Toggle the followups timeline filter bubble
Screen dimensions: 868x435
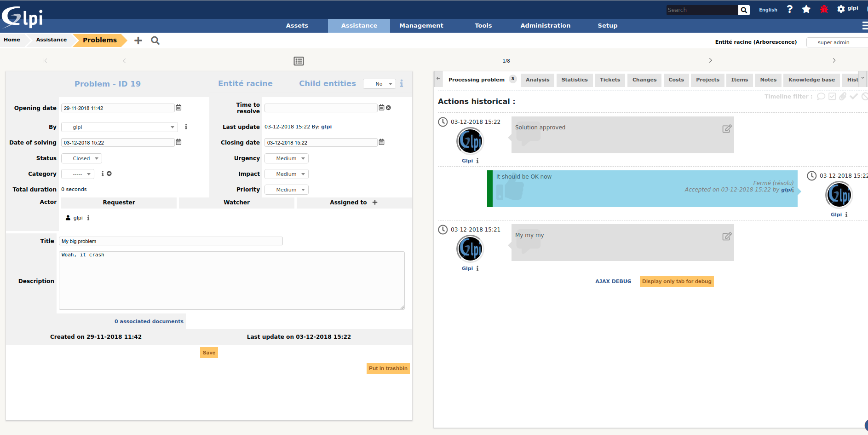click(x=821, y=97)
